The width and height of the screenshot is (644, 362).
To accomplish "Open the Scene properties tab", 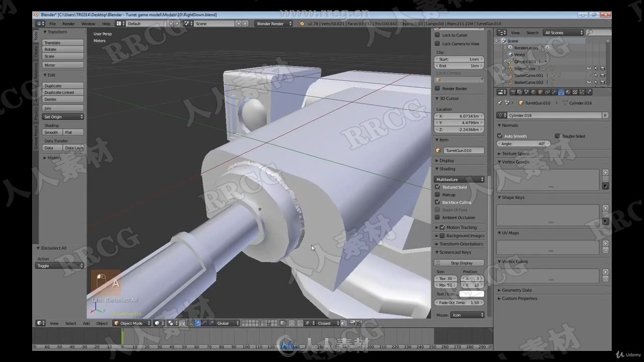I will pyautogui.click(x=527, y=92).
